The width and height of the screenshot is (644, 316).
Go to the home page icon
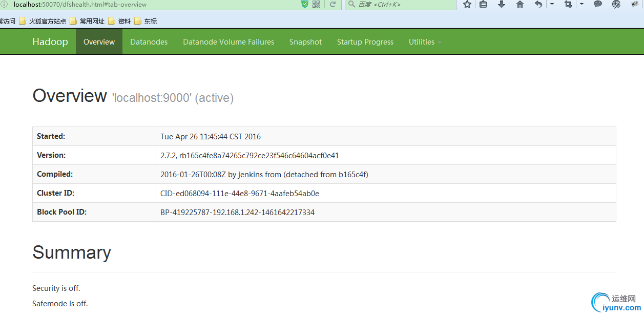(x=520, y=4)
